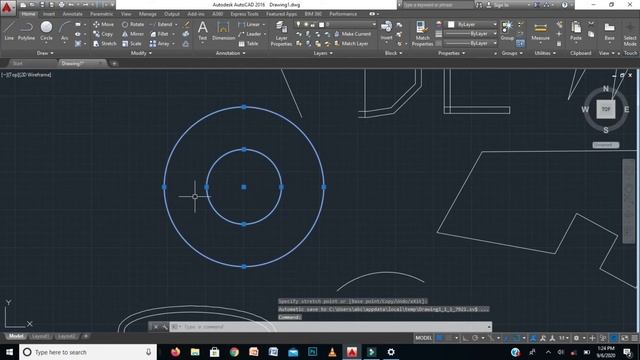Toggle polar tracking in status bar
Image resolution: width=640 pixels, height=360 pixels.
coord(475,338)
